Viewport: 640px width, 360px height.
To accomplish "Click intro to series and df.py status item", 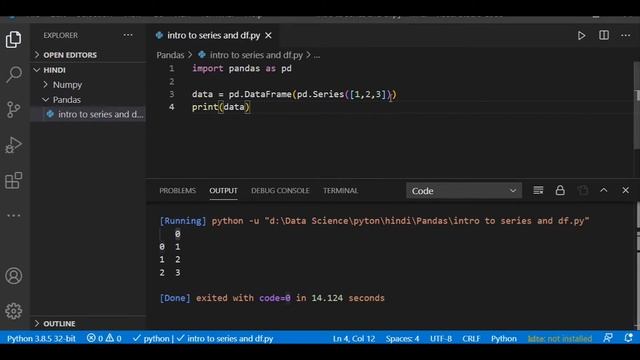I will click(225, 338).
